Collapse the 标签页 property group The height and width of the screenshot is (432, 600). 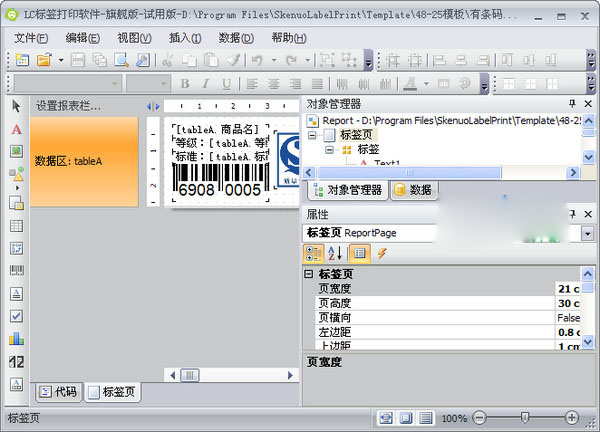309,274
